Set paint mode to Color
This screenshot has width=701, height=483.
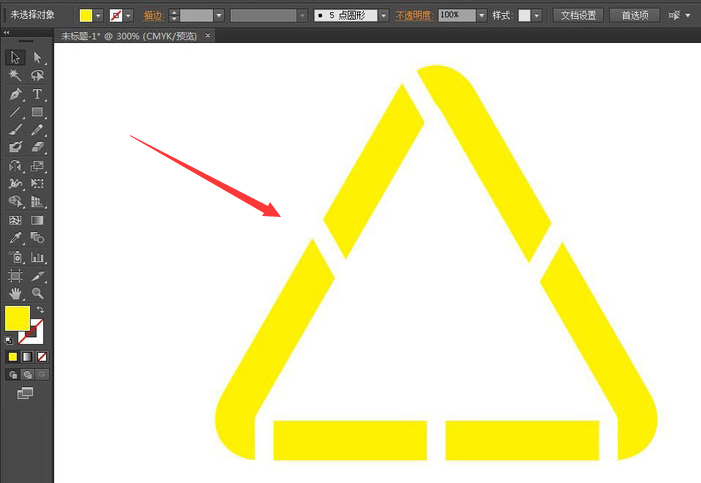pyautogui.click(x=13, y=356)
